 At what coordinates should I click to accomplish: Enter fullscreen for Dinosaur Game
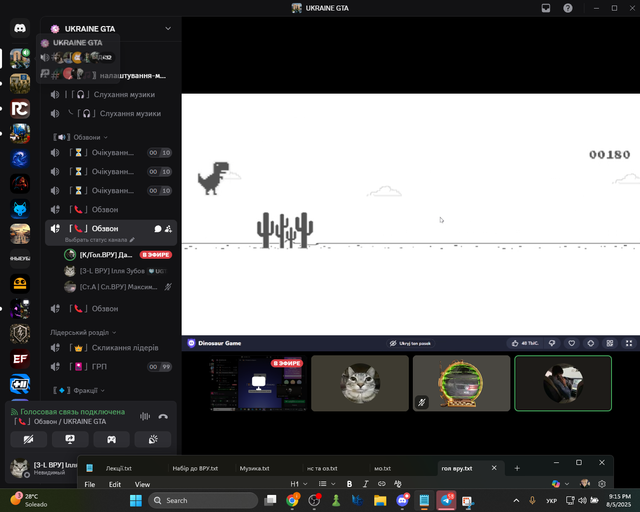click(x=629, y=343)
